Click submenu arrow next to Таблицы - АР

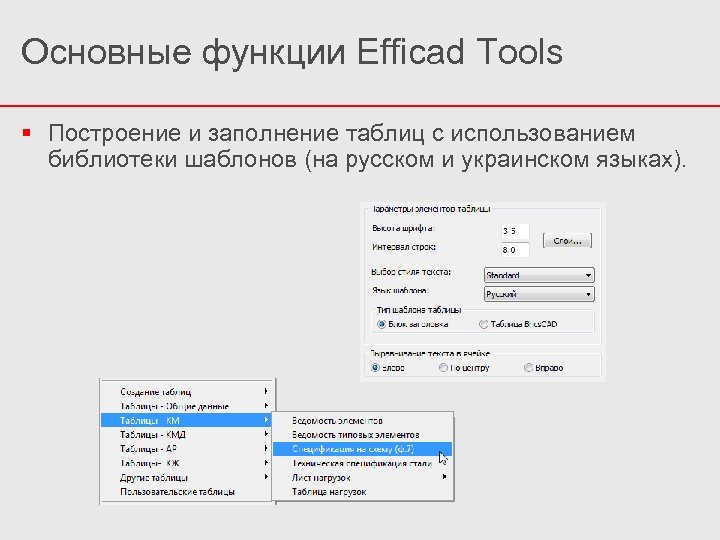[266, 448]
